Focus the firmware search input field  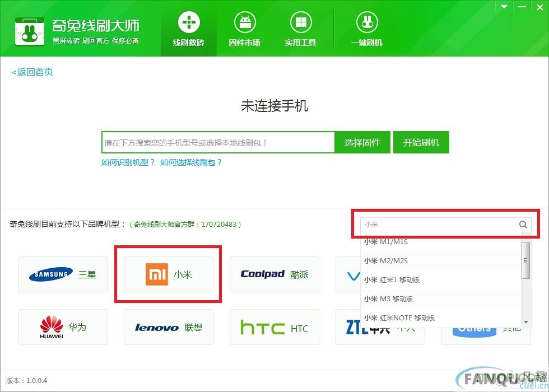(218, 142)
